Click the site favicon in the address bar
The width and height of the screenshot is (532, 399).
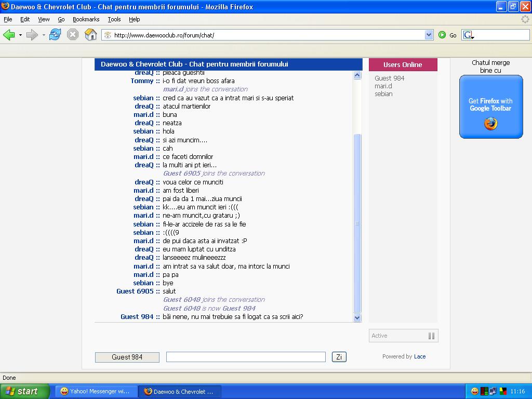(x=108, y=35)
